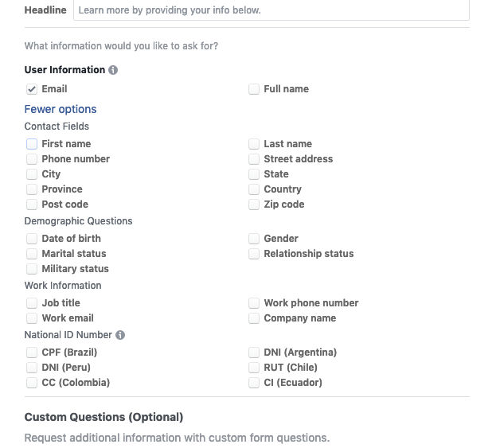The image size is (492, 448).
Task: Select the Company name checkbox
Action: [x=254, y=318]
